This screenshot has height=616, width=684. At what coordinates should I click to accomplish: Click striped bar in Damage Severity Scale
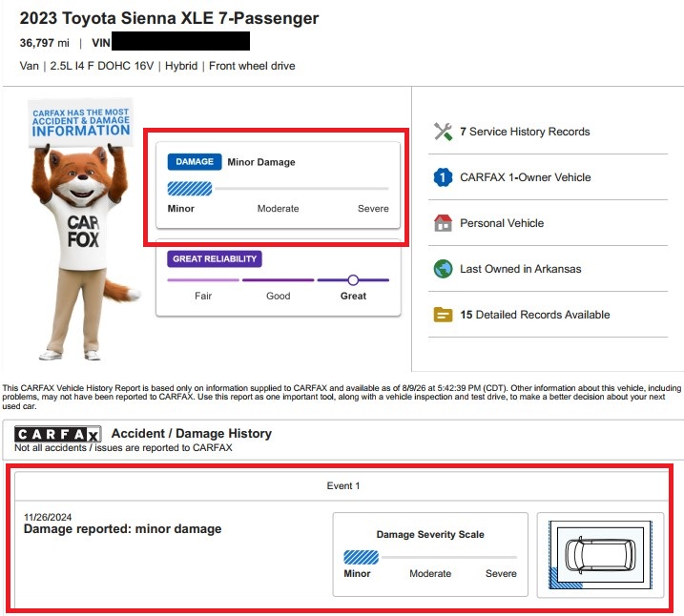362,557
